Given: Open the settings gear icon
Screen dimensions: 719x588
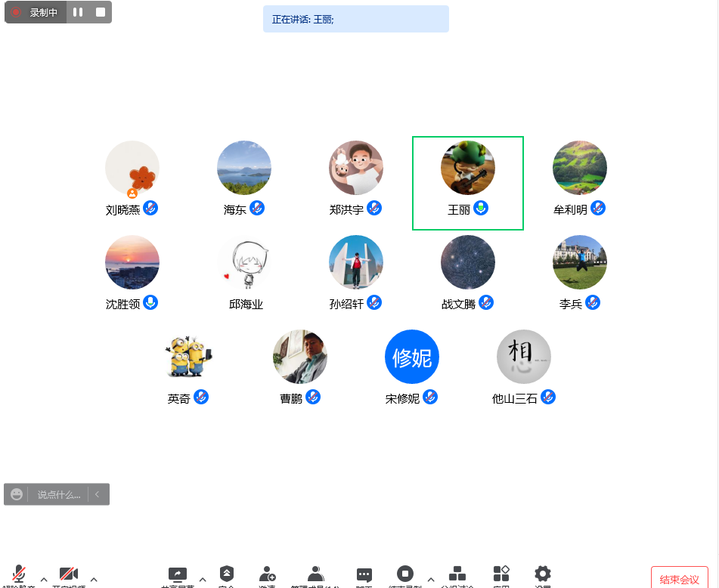Looking at the screenshot, I should tap(542, 574).
